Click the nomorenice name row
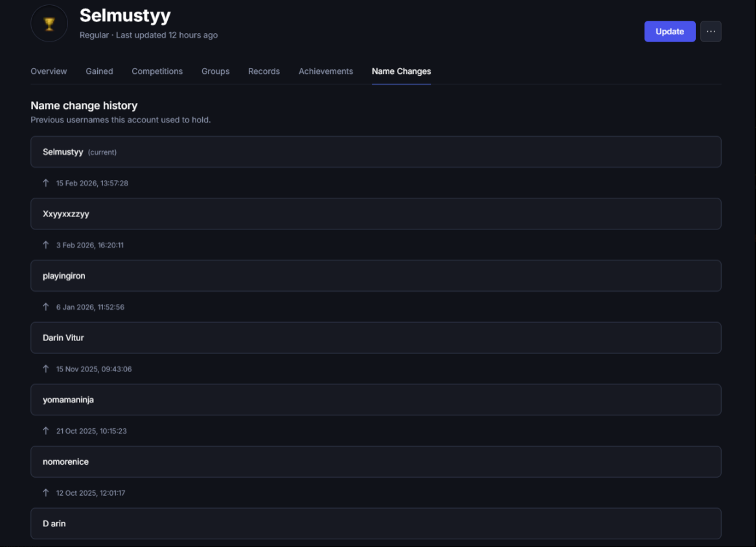 coord(376,461)
